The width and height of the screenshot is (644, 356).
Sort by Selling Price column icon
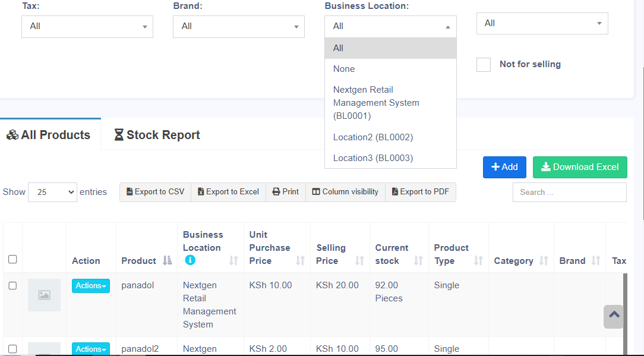click(x=359, y=261)
